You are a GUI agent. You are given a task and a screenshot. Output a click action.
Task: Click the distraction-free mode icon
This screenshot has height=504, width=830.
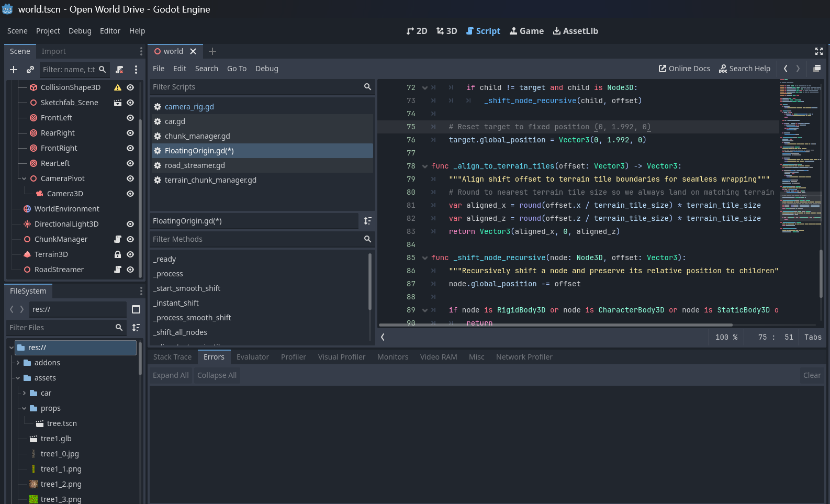click(819, 51)
